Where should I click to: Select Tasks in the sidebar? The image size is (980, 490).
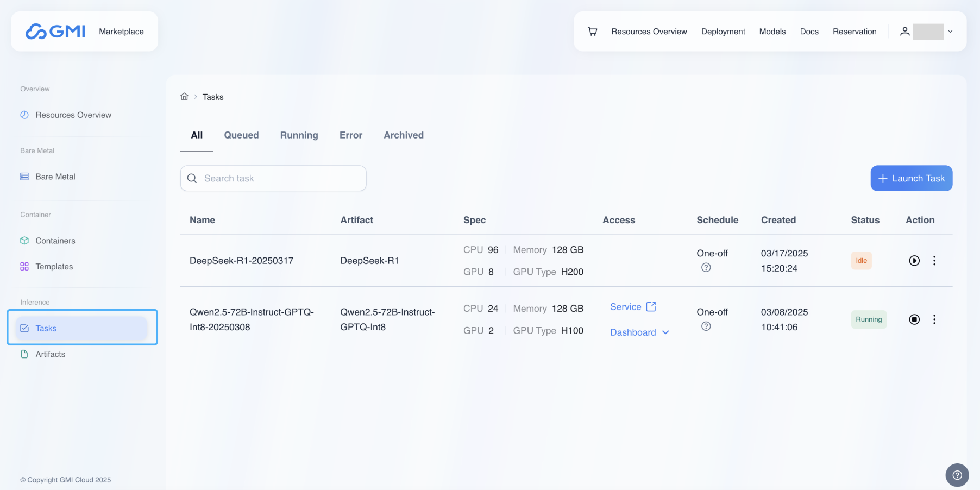click(x=81, y=328)
